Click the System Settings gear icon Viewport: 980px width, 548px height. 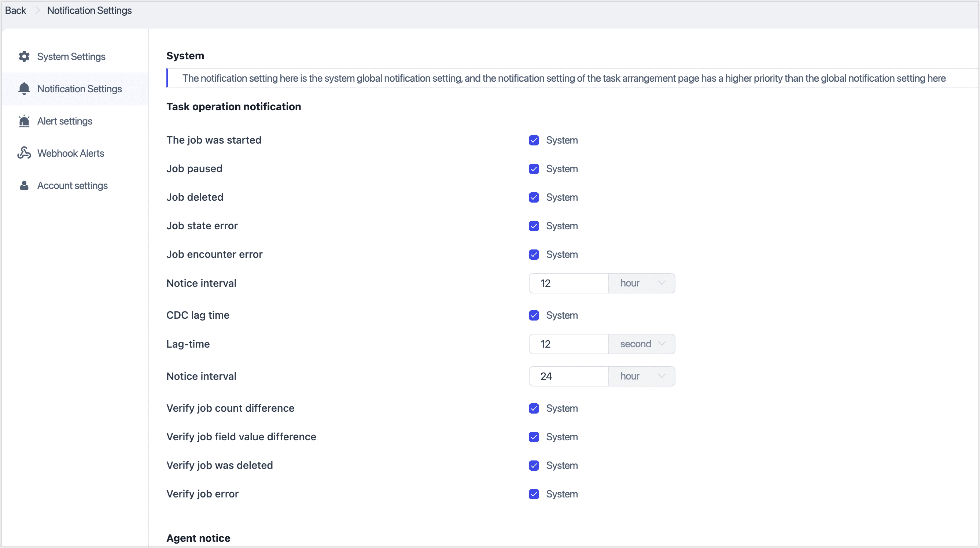point(24,56)
